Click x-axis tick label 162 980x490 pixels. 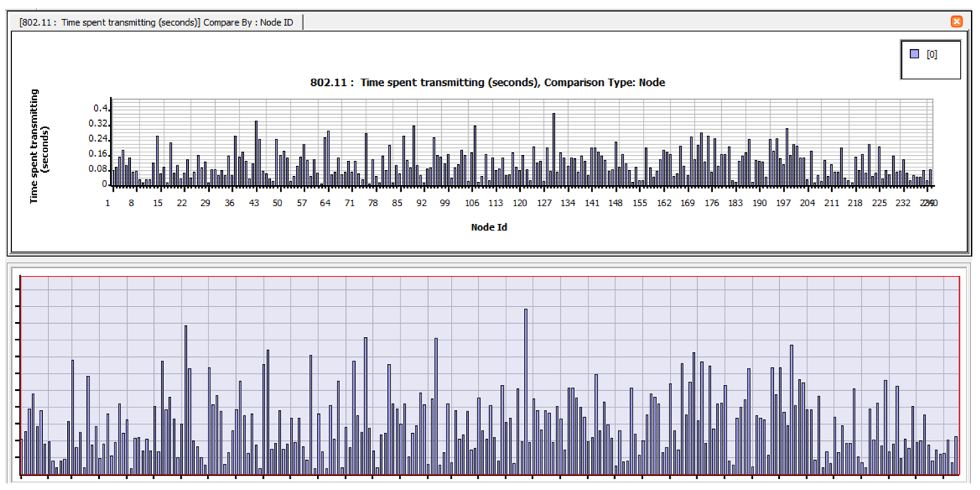[664, 203]
